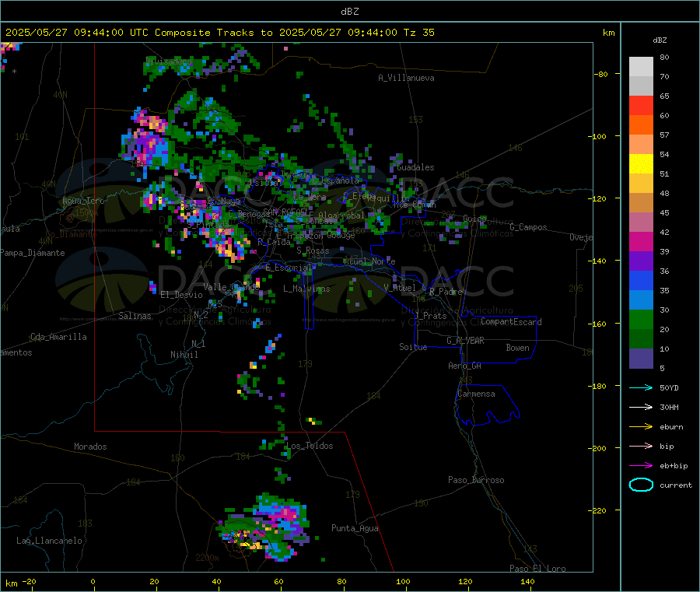
Task: Click the 'Paso_Barroso' map label
Action: pyautogui.click(x=476, y=481)
